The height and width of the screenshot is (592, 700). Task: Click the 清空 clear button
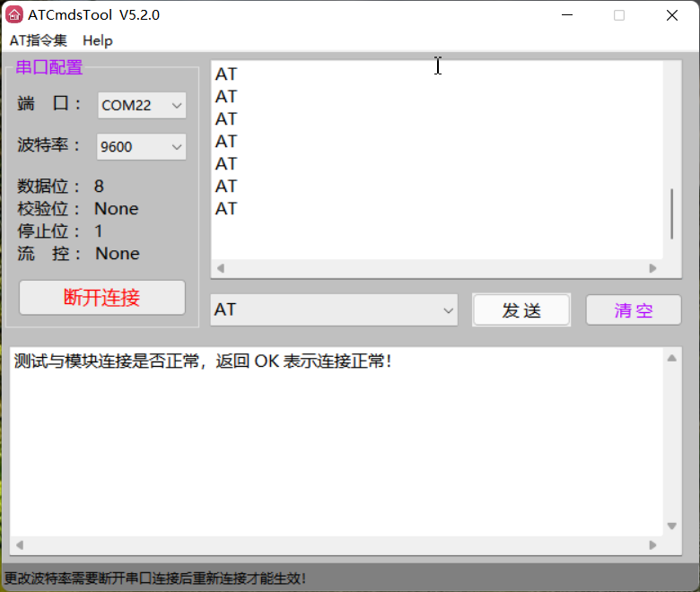[x=634, y=310]
